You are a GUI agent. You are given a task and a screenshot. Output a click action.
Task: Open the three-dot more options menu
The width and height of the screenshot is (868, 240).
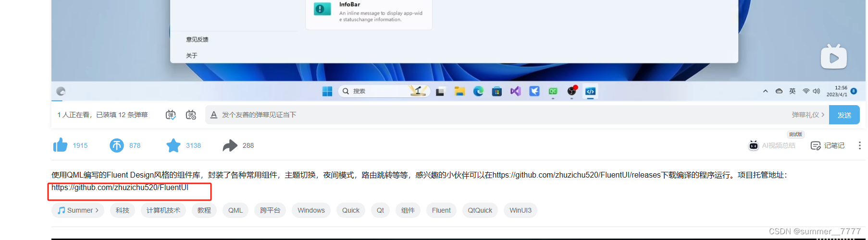tap(859, 145)
